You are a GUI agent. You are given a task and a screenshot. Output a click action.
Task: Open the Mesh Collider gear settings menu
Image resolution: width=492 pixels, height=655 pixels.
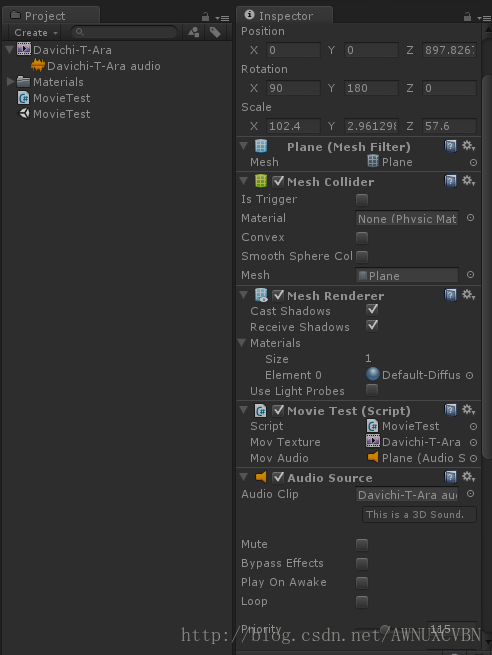(468, 180)
